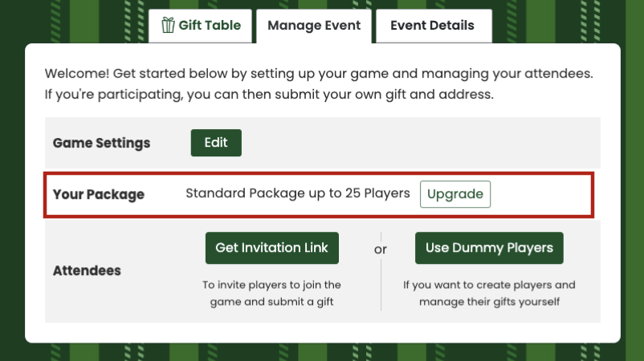Edit the game settings

tap(216, 143)
